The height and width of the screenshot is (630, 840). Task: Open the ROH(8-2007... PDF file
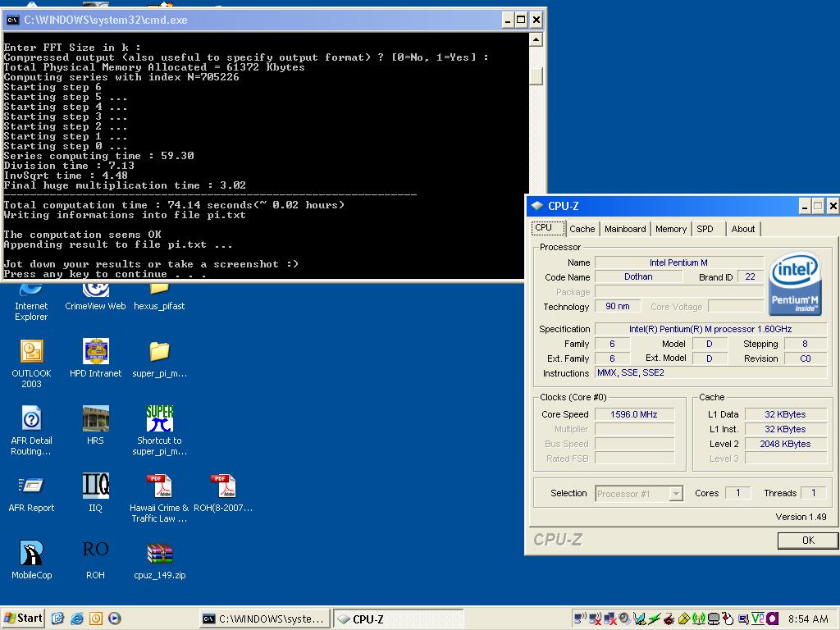(x=223, y=493)
